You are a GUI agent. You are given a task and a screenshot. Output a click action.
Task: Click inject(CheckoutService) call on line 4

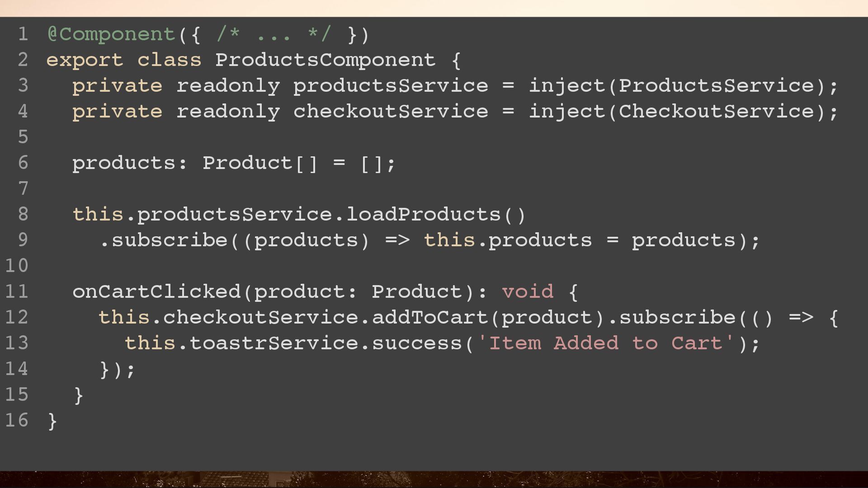click(677, 112)
